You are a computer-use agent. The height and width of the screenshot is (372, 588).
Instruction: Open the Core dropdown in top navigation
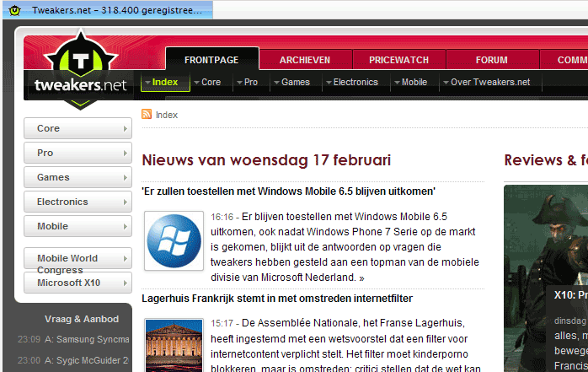pos(207,82)
